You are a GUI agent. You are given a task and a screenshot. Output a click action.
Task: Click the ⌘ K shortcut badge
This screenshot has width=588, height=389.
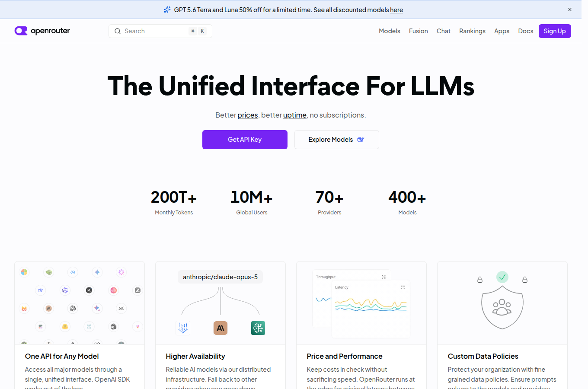coord(198,31)
